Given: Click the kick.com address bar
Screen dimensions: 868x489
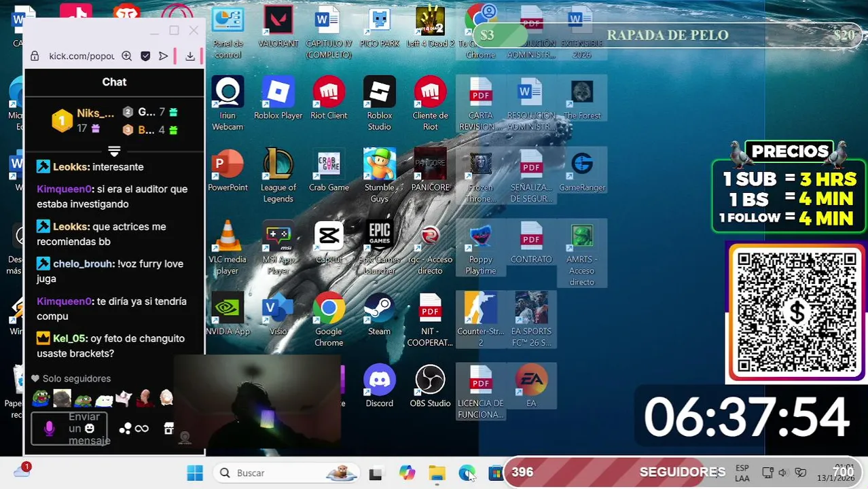Looking at the screenshot, I should coord(82,56).
